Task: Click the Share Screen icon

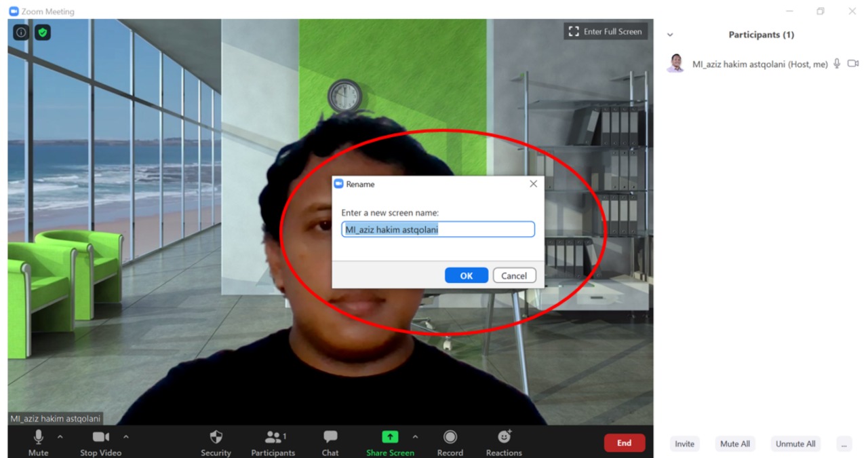Action: tap(390, 437)
